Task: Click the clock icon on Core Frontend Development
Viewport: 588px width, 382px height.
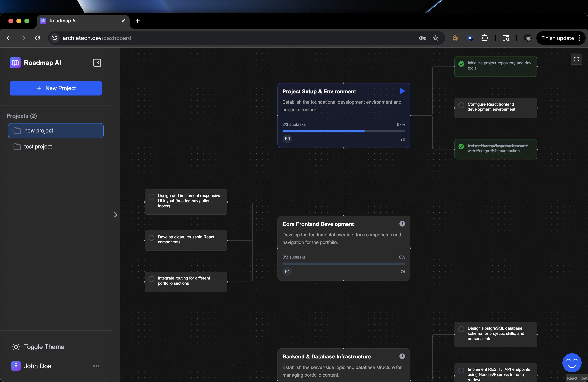Action: (x=402, y=224)
